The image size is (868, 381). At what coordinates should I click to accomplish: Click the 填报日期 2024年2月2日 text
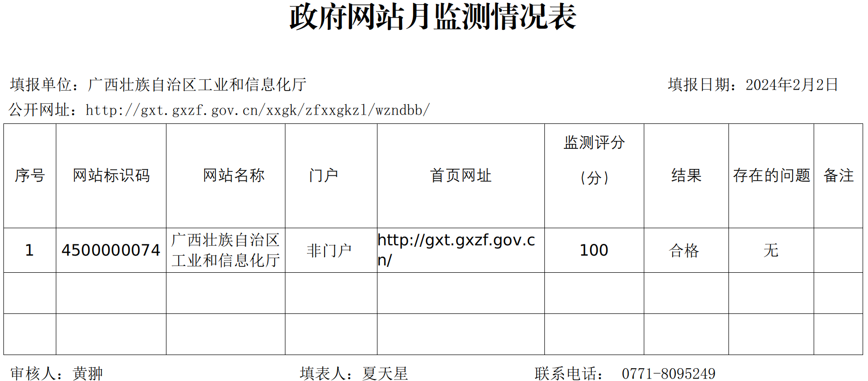coord(752,85)
